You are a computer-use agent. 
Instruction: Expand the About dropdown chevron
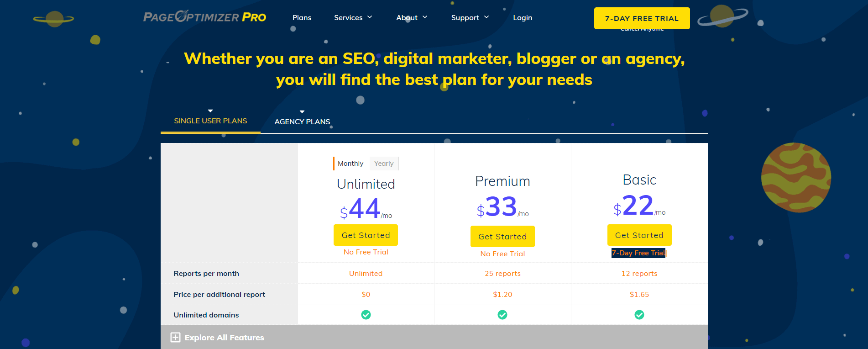pos(425,17)
